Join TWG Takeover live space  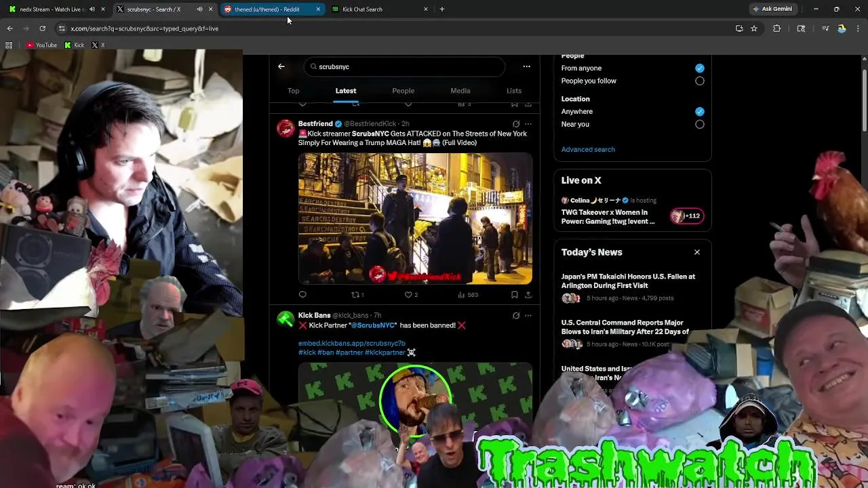click(608, 216)
